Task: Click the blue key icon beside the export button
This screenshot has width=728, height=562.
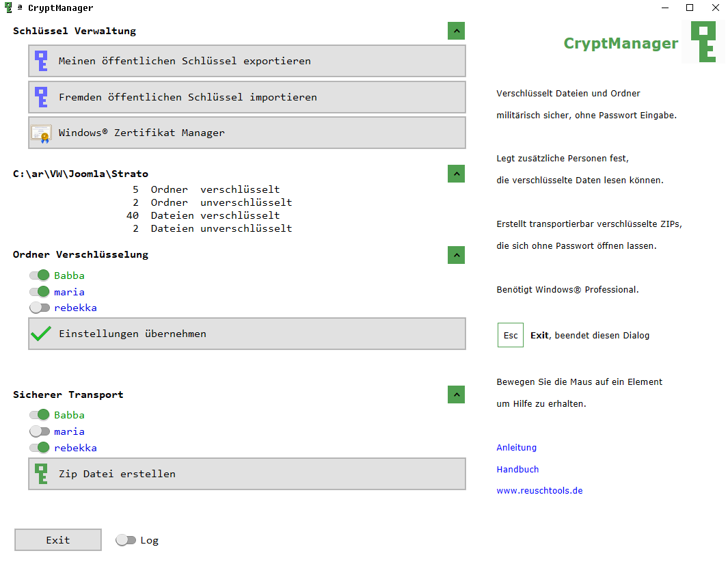Action: click(x=41, y=61)
